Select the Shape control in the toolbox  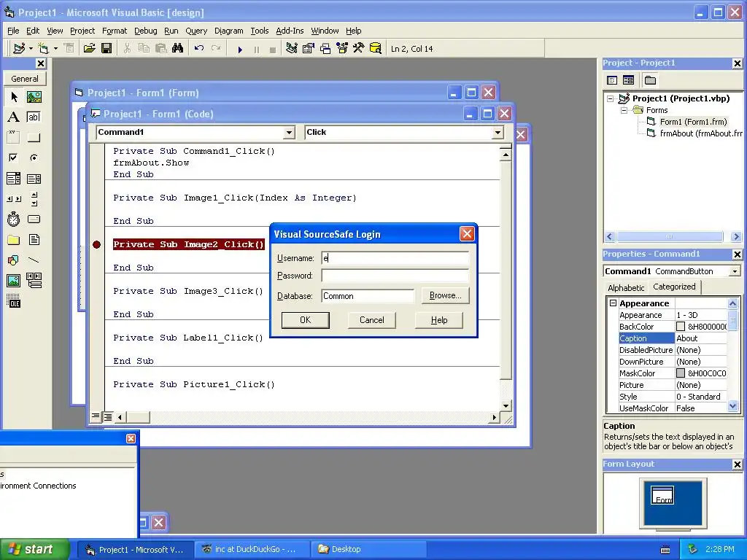14,260
